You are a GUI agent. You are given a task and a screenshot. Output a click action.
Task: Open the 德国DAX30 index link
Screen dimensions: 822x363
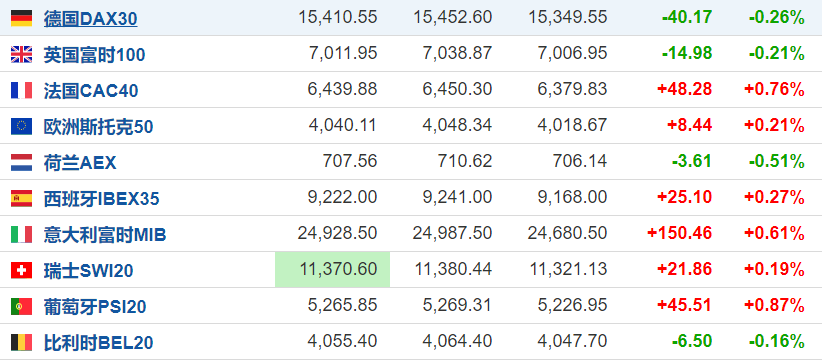coord(90,19)
